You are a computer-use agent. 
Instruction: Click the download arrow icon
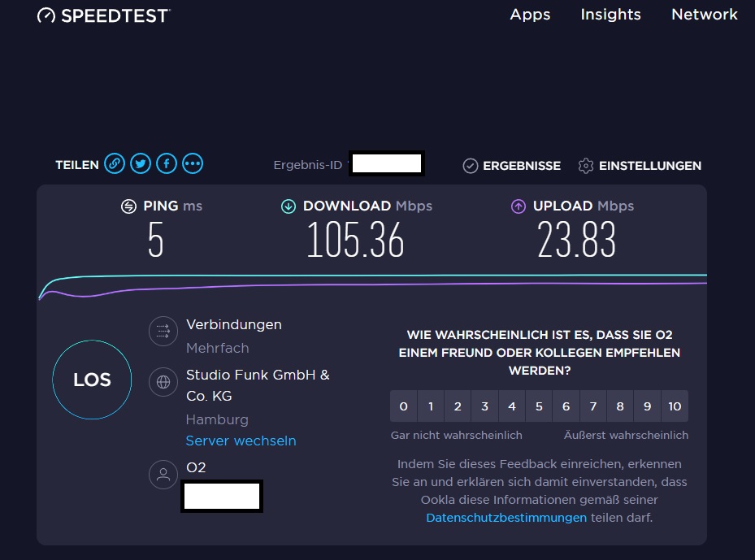(289, 206)
